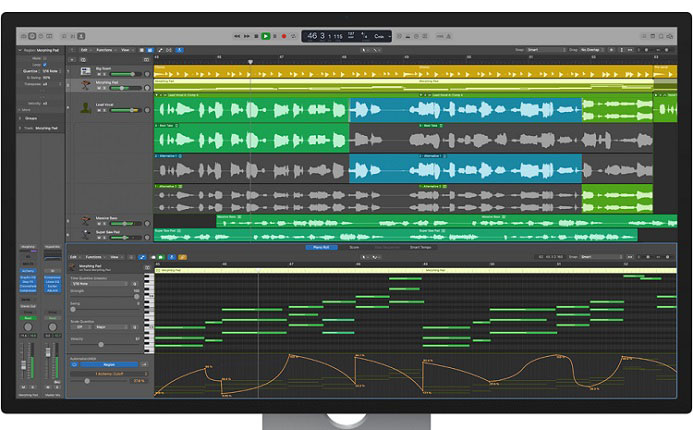
Task: Toggle the yellow Link button in Piano Roll
Action: (x=183, y=257)
